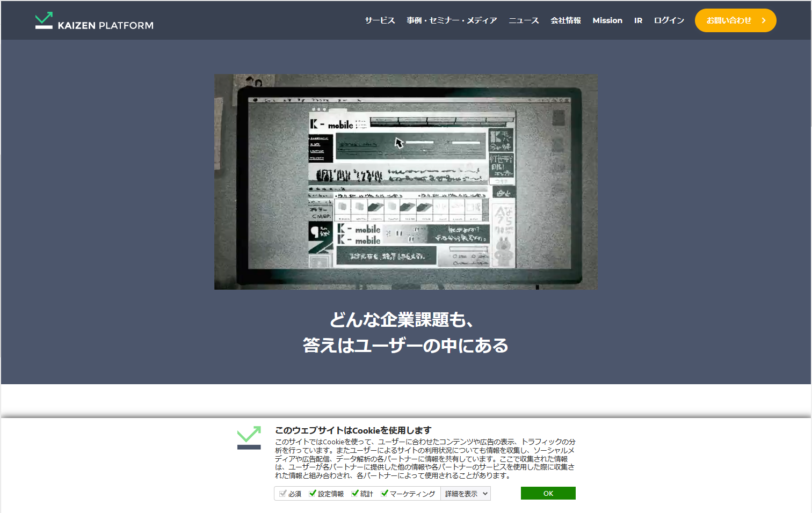Click the お問い合わせ contact button
The height and width of the screenshot is (513, 812).
point(735,20)
